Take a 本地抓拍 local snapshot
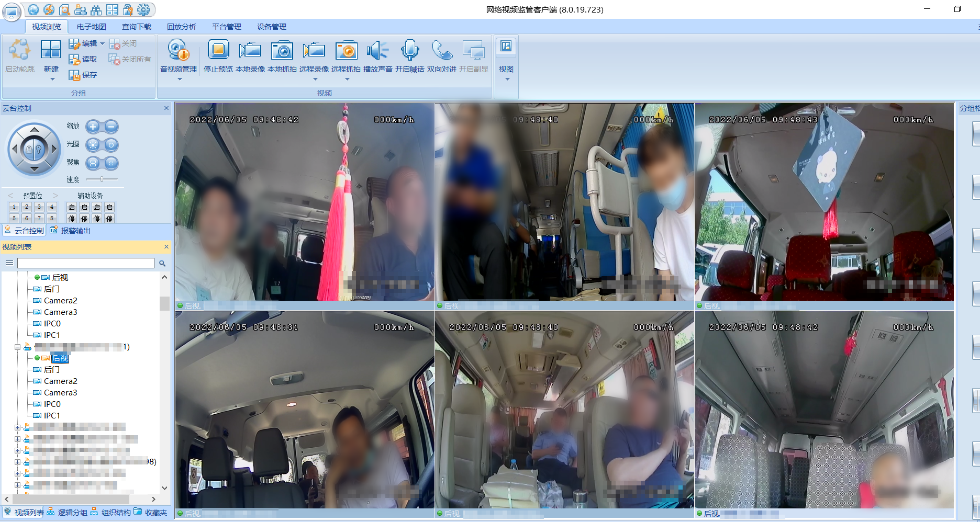 click(x=282, y=51)
